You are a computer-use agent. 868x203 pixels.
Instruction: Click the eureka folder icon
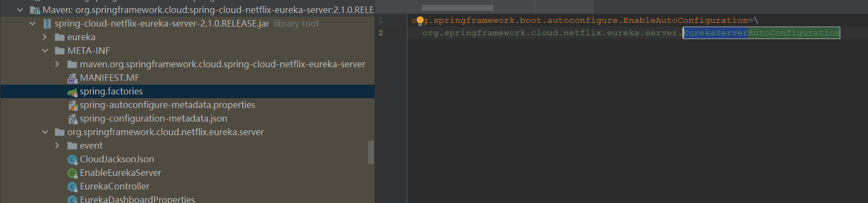(60, 37)
